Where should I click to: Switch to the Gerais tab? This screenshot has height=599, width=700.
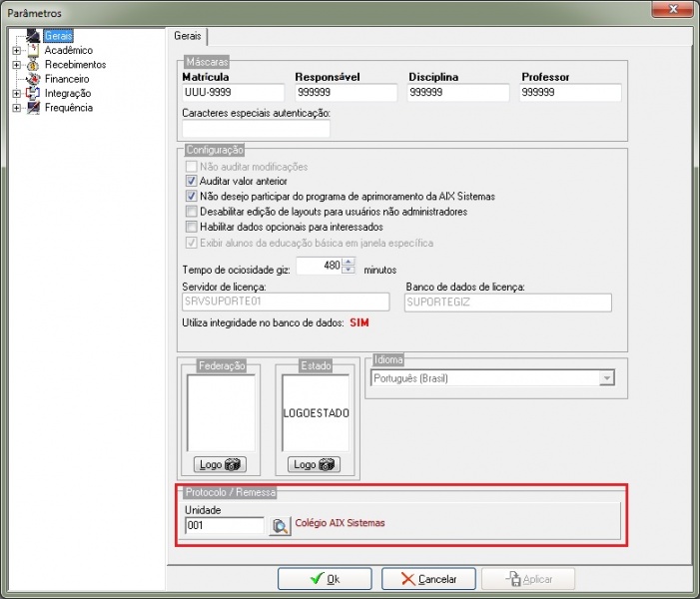tap(188, 36)
